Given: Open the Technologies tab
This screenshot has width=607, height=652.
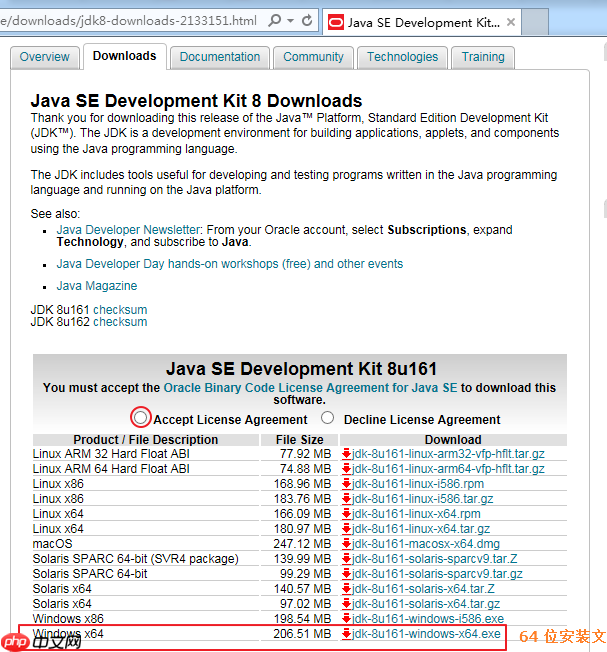Looking at the screenshot, I should tap(402, 57).
